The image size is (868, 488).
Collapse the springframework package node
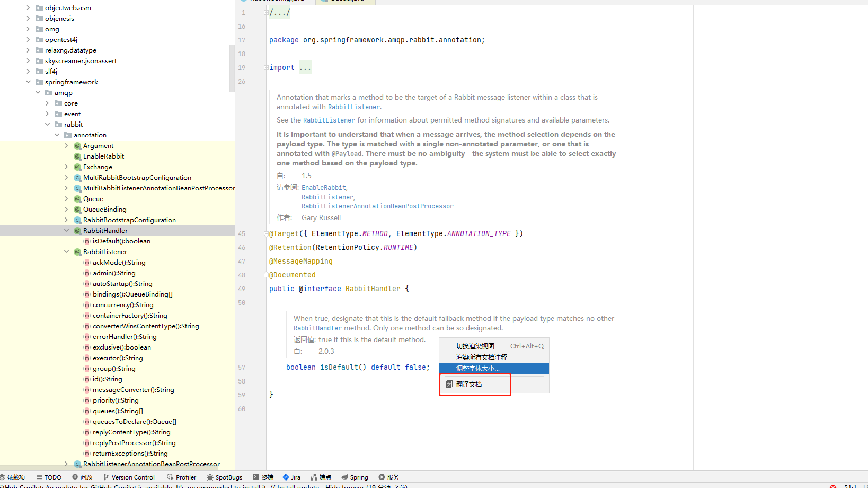point(28,82)
